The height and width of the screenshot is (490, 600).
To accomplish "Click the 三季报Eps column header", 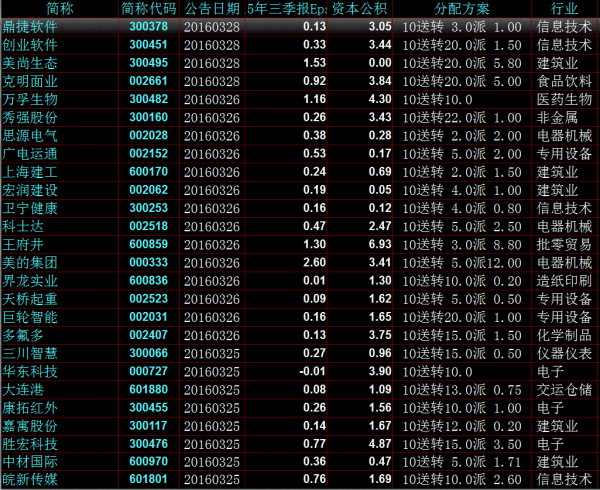I will tap(286, 9).
